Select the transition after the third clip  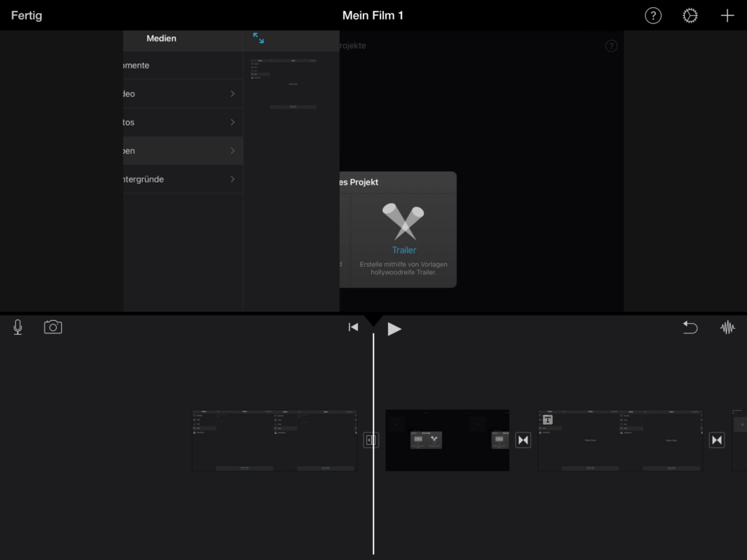[717, 440]
